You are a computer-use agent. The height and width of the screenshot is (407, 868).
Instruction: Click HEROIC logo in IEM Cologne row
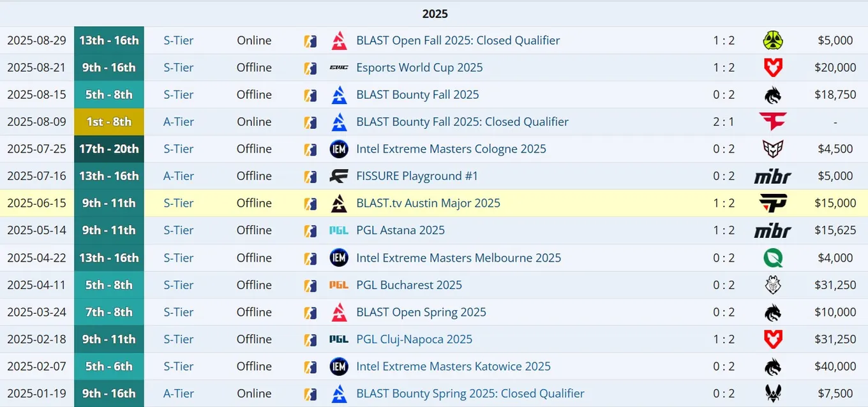pos(773,149)
